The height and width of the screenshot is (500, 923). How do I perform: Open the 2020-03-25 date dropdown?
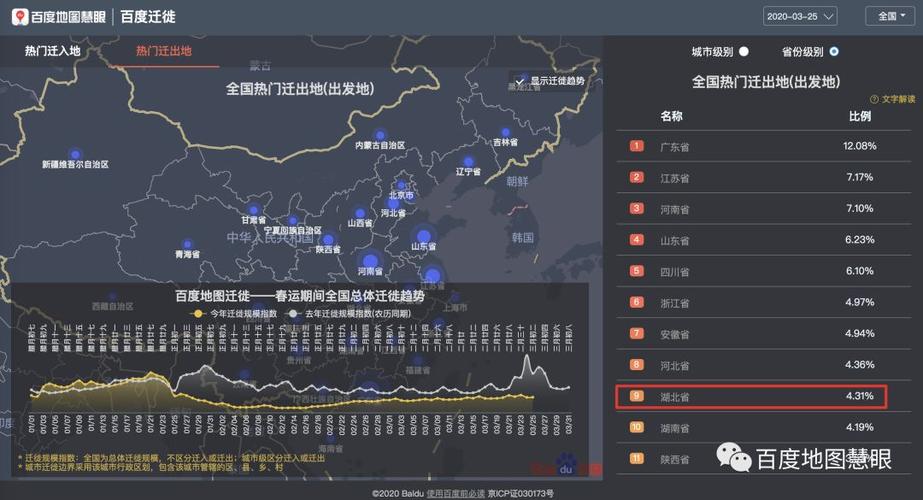[800, 16]
